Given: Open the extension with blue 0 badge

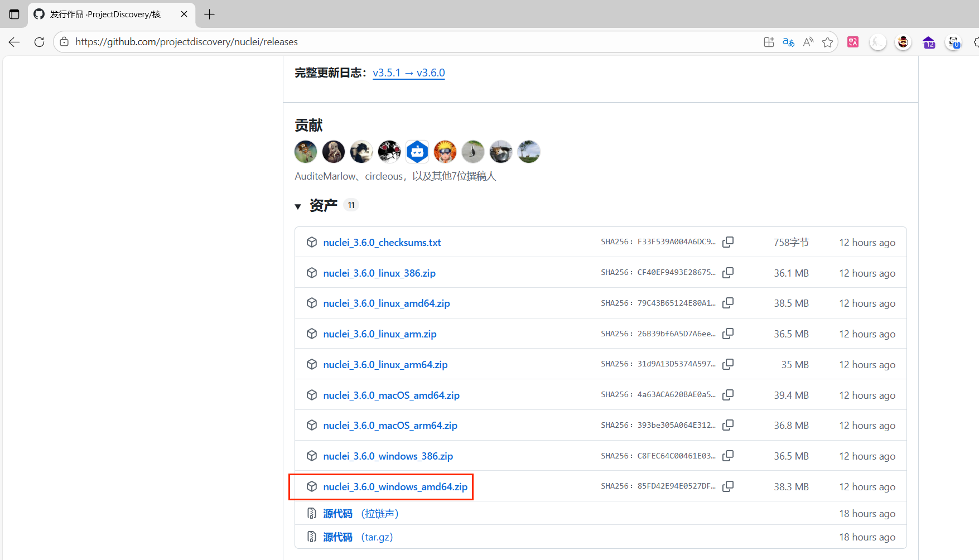Looking at the screenshot, I should [953, 42].
